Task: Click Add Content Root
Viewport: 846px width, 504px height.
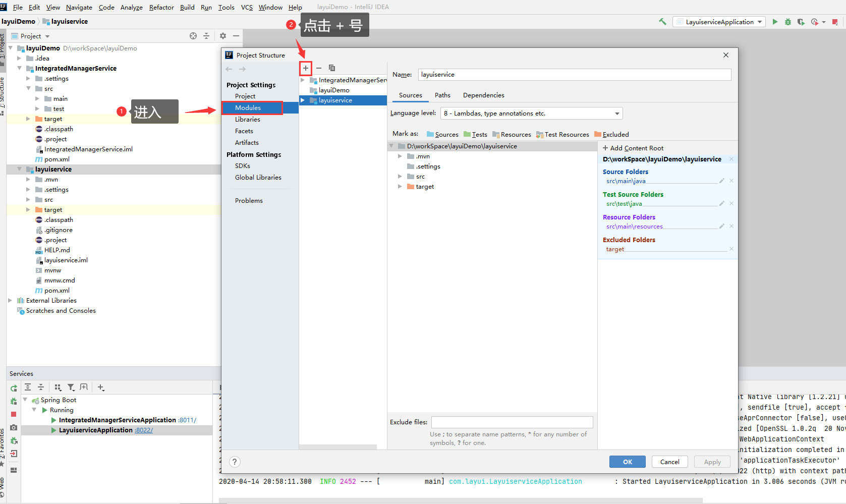Action: tap(633, 148)
